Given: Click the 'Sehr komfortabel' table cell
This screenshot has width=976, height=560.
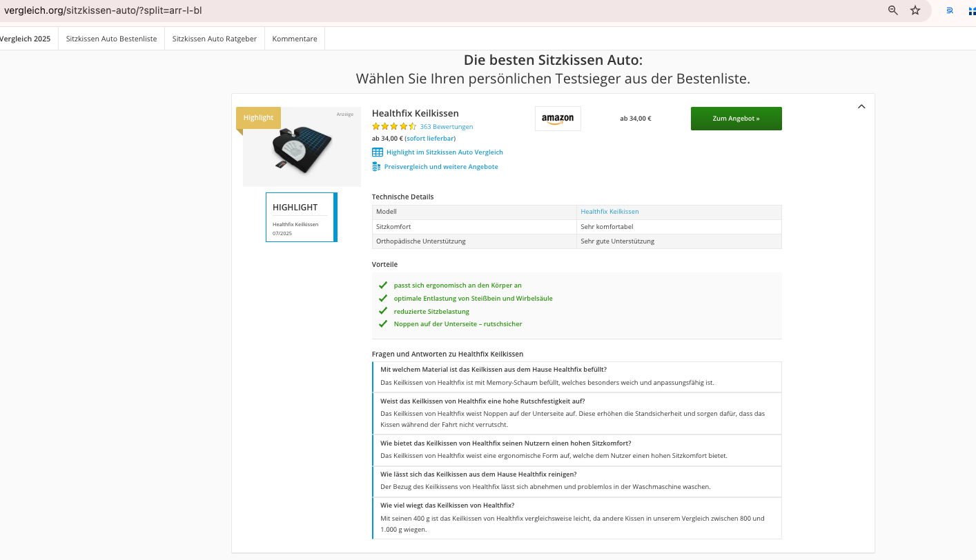Looking at the screenshot, I should tap(679, 227).
